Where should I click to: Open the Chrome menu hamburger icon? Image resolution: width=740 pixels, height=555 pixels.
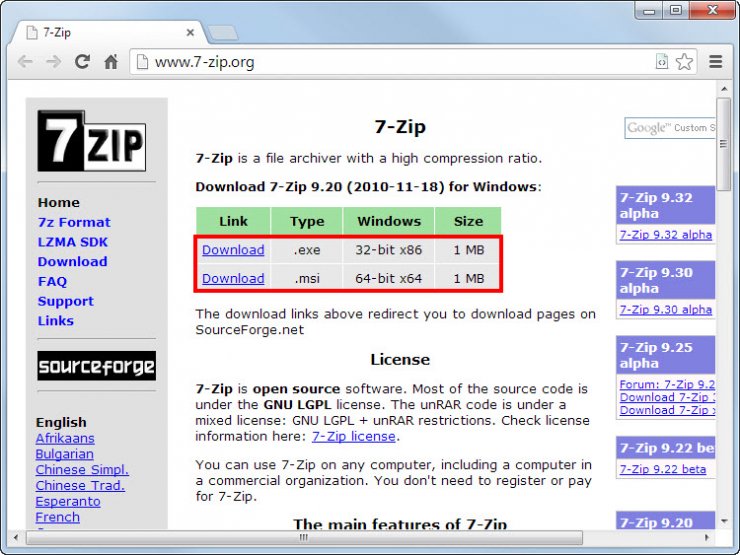tap(715, 61)
